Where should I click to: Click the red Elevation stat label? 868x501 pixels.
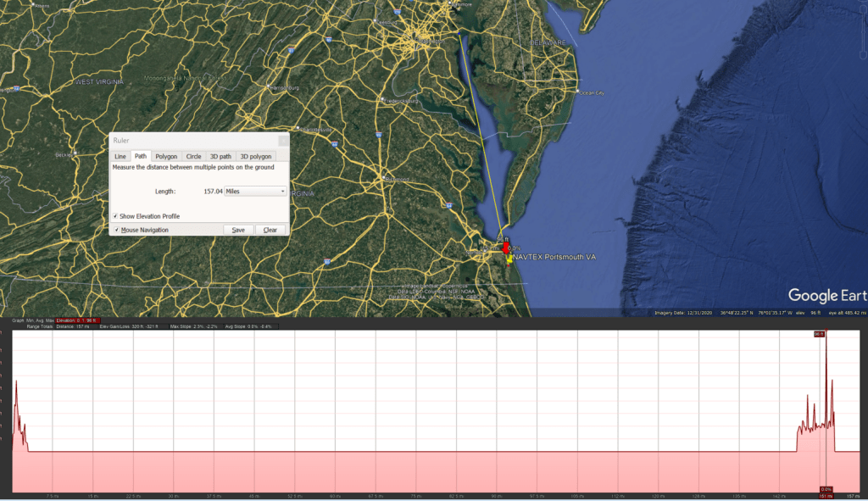tap(76, 320)
